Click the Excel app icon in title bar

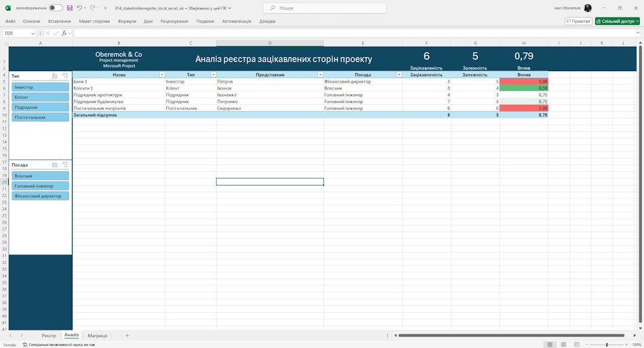pos(8,8)
